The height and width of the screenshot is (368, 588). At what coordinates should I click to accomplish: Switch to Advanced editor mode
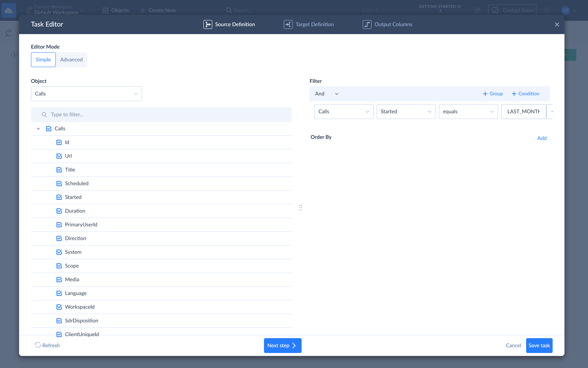pyautogui.click(x=71, y=60)
